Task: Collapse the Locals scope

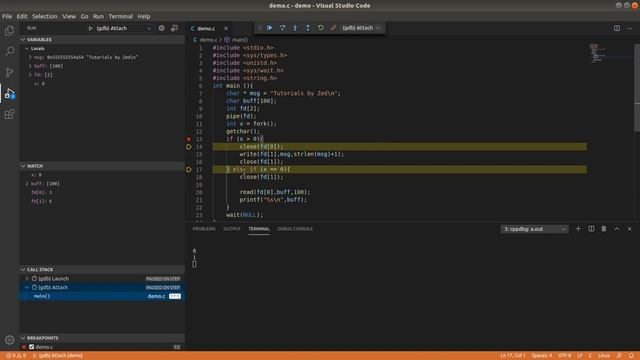Action: coord(27,49)
